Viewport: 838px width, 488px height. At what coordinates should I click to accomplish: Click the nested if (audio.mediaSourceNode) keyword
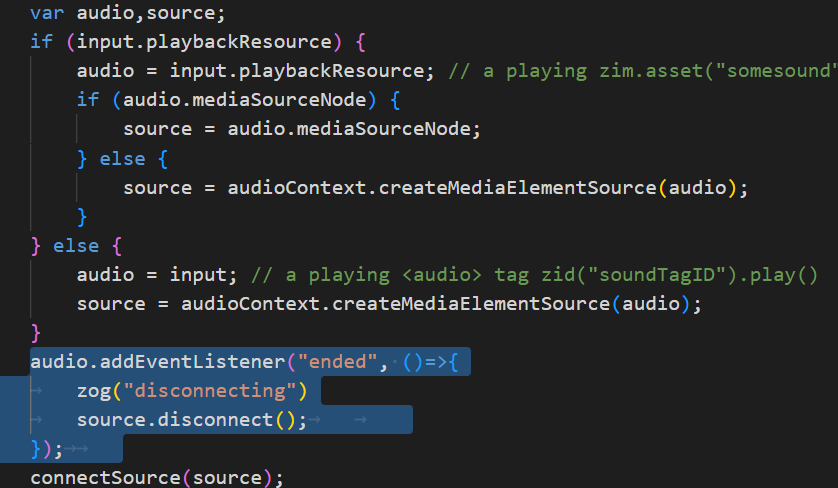click(x=88, y=100)
